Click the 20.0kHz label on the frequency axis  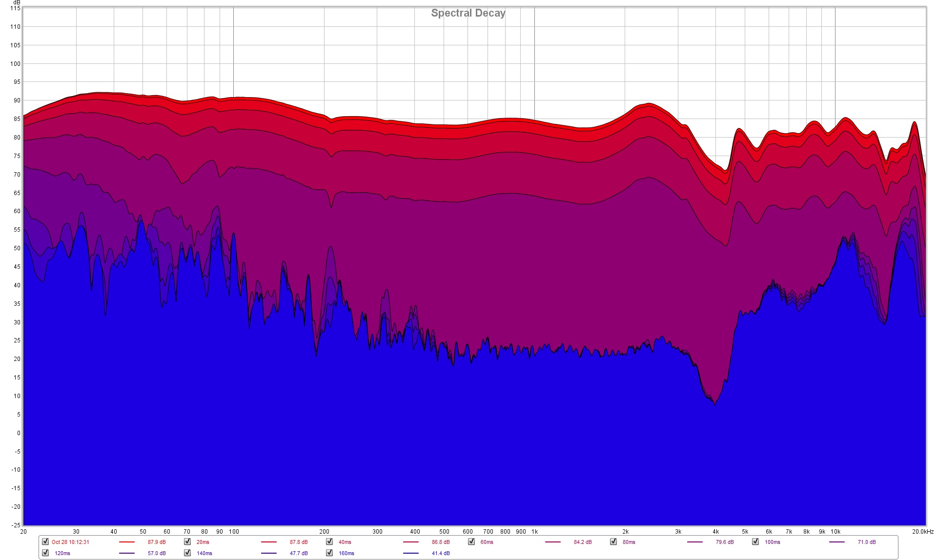(922, 532)
